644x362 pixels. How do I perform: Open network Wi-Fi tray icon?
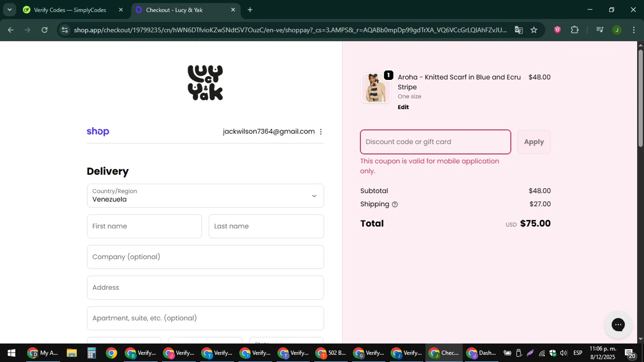(542, 353)
